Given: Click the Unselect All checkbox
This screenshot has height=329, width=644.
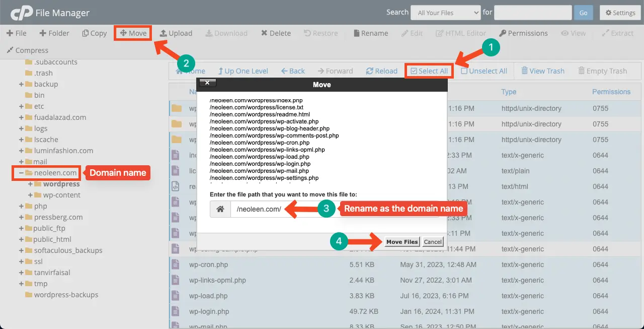Looking at the screenshot, I should [464, 71].
